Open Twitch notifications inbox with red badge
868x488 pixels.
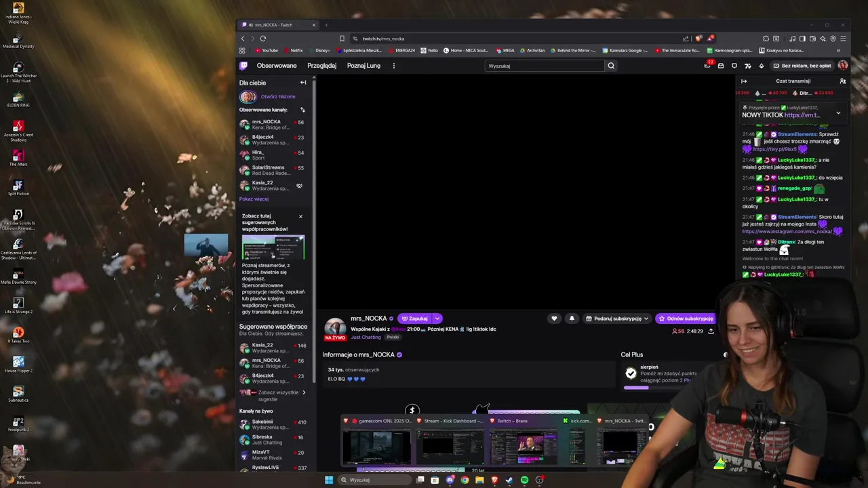click(x=707, y=65)
